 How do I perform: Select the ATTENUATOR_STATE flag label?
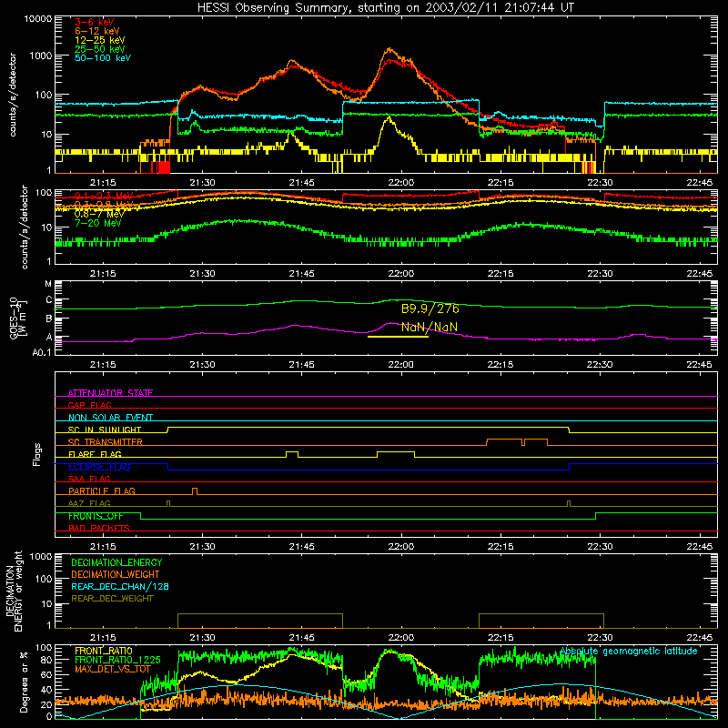[110, 393]
